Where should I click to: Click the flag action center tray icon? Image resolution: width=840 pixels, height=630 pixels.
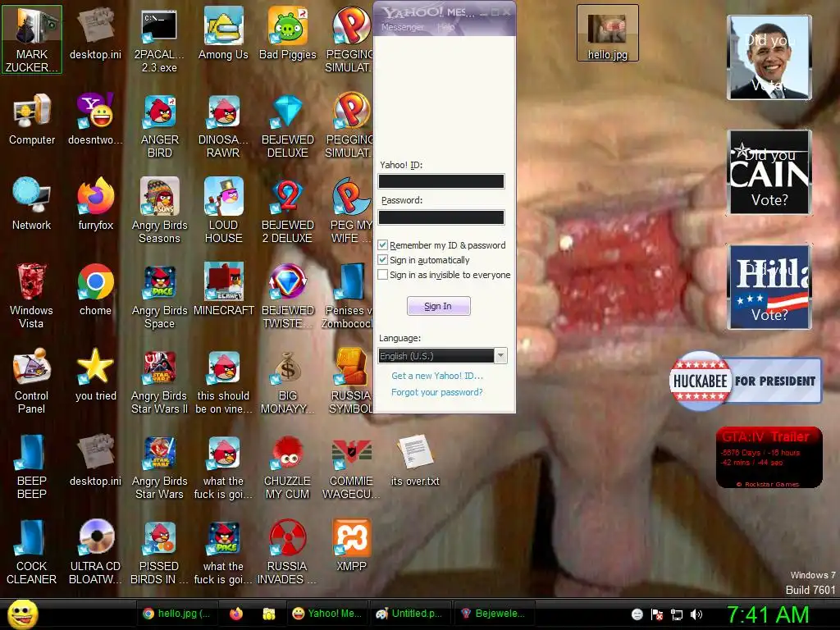click(x=657, y=614)
